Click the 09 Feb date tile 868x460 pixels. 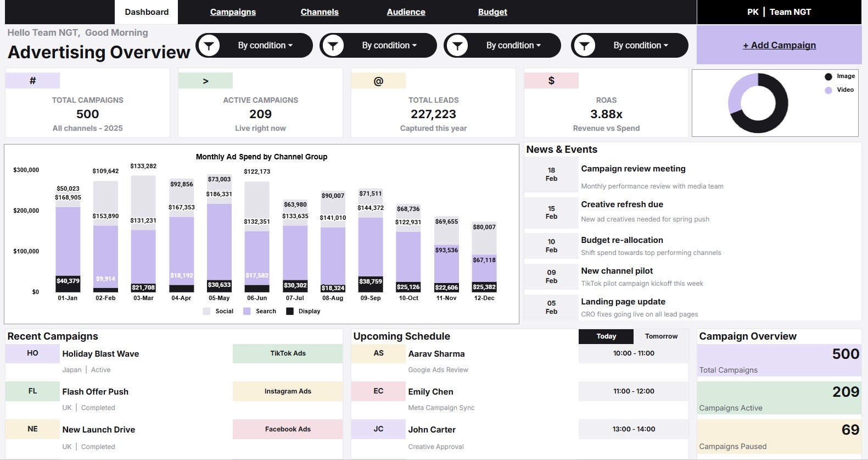(x=551, y=276)
